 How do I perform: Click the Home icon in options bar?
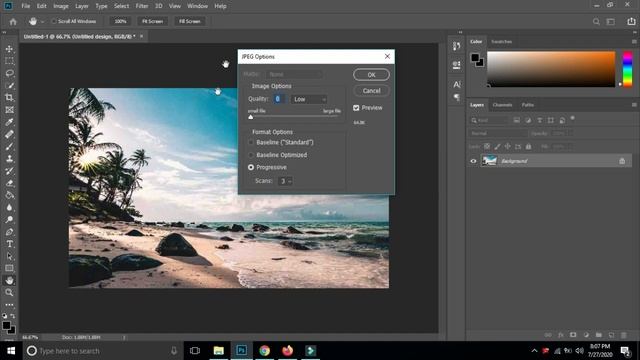(x=13, y=22)
